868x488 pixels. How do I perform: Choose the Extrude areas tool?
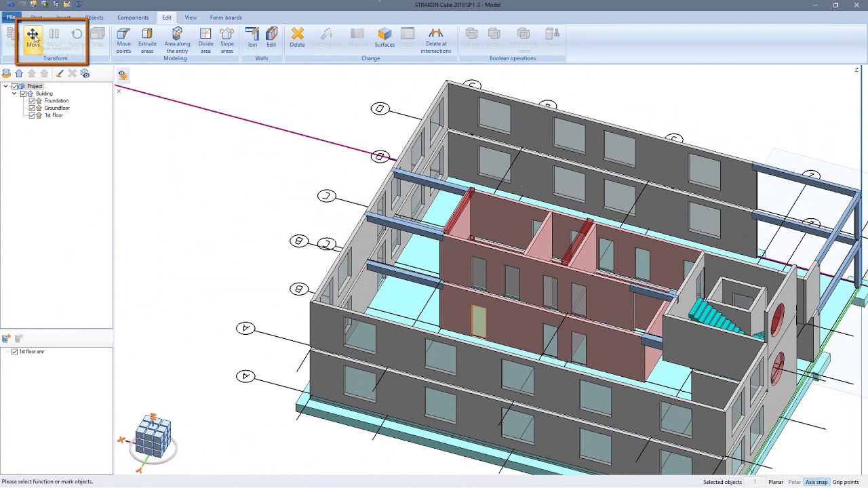[147, 41]
